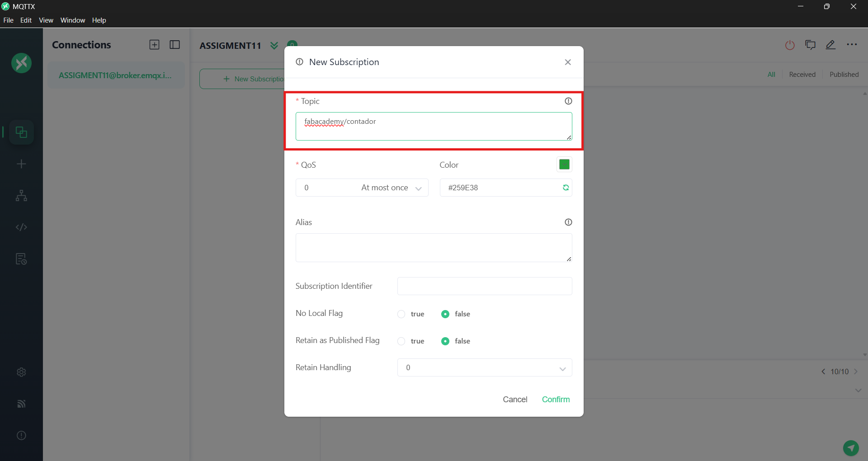Open the Window menu
The width and height of the screenshot is (868, 461).
pyautogui.click(x=72, y=20)
